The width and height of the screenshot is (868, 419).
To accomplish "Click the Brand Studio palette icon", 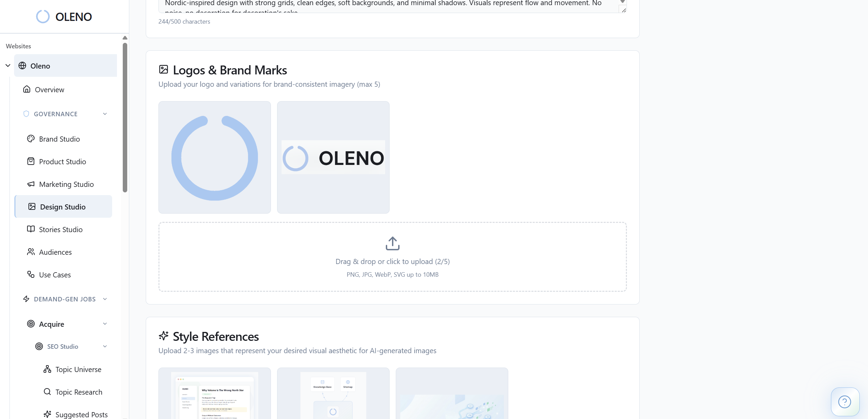I will 31,139.
